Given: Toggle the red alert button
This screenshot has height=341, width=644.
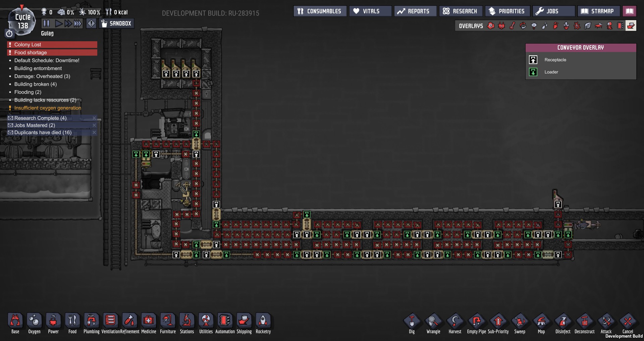Looking at the screenshot, I should (x=91, y=23).
